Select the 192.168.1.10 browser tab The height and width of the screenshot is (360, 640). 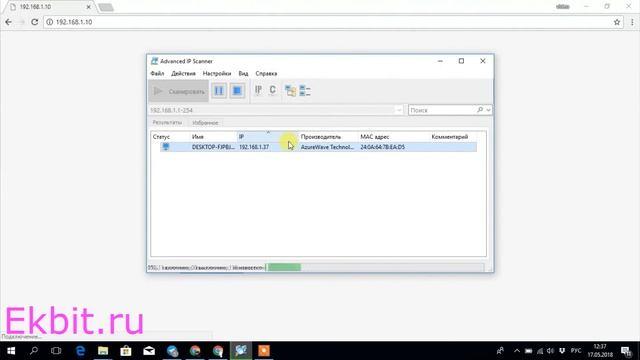click(48, 7)
